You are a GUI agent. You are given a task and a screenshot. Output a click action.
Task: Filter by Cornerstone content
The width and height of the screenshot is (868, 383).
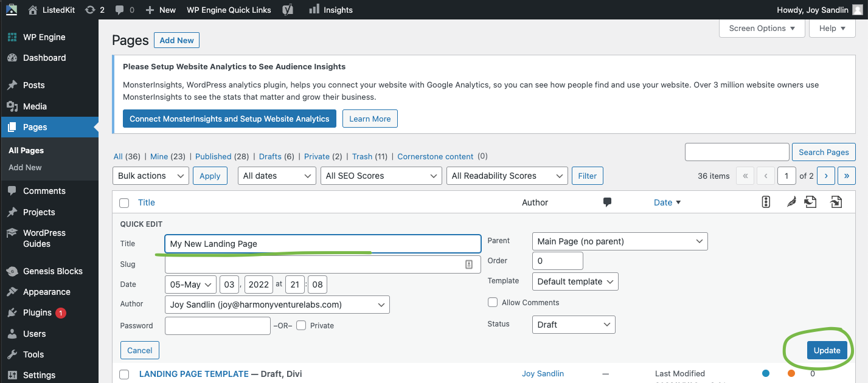tap(436, 156)
